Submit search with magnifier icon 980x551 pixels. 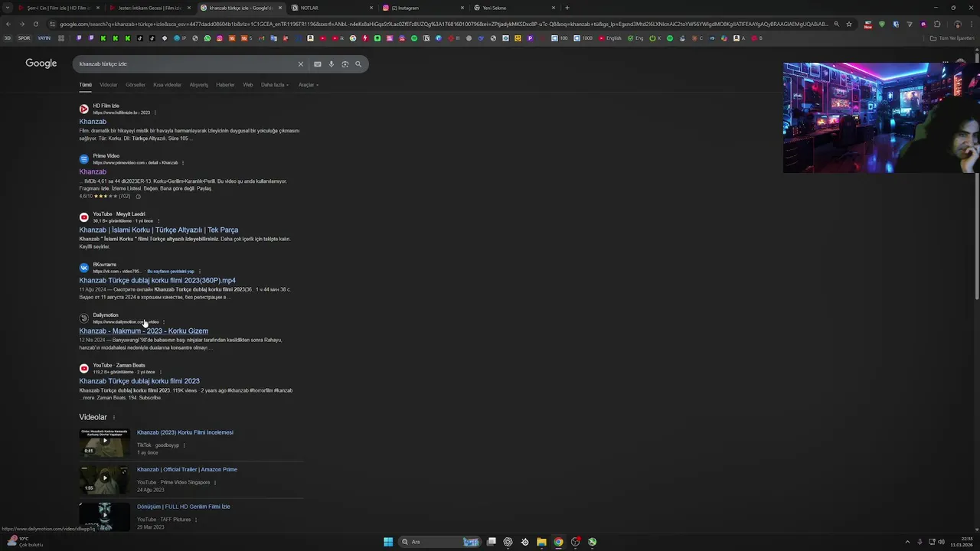pos(358,64)
